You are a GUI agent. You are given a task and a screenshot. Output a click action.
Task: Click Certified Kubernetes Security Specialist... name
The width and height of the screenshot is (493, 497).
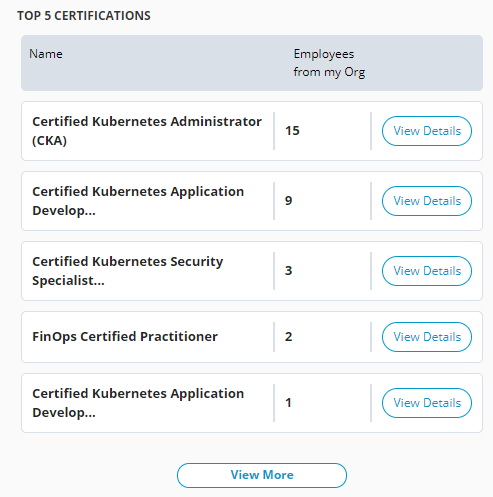pyautogui.click(x=127, y=271)
